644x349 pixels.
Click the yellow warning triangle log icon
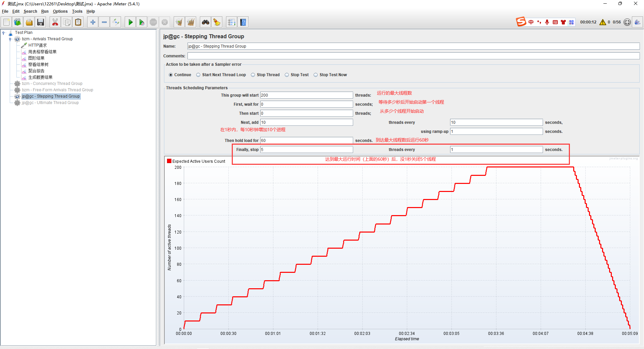tap(603, 22)
